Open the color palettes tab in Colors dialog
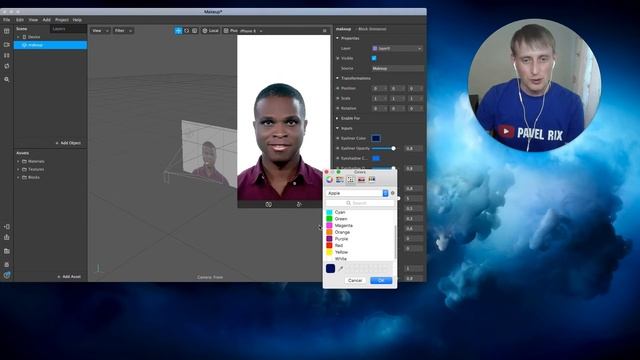 pyautogui.click(x=351, y=180)
